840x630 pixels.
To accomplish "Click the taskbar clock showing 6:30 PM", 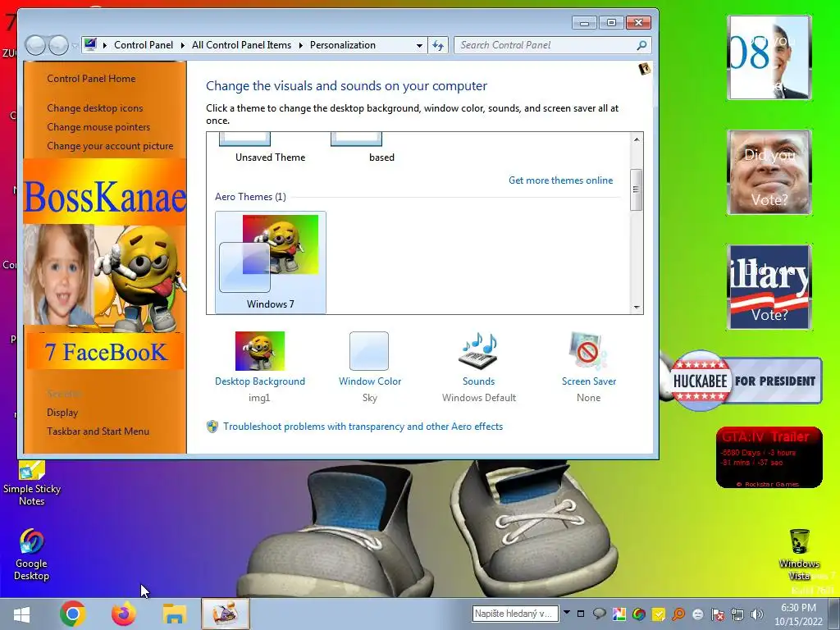I will click(x=798, y=614).
